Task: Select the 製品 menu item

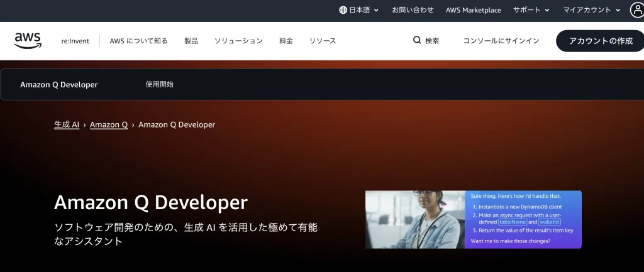Action: pyautogui.click(x=191, y=41)
